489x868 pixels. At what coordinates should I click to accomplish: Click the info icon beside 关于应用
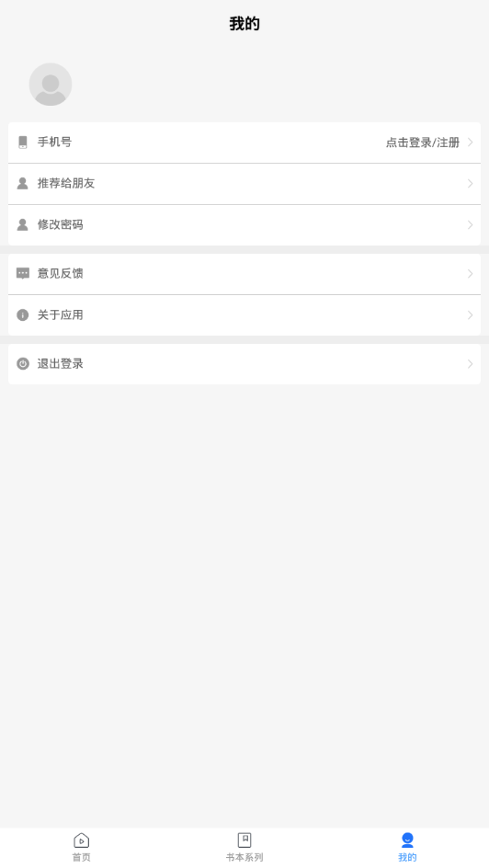pos(23,315)
